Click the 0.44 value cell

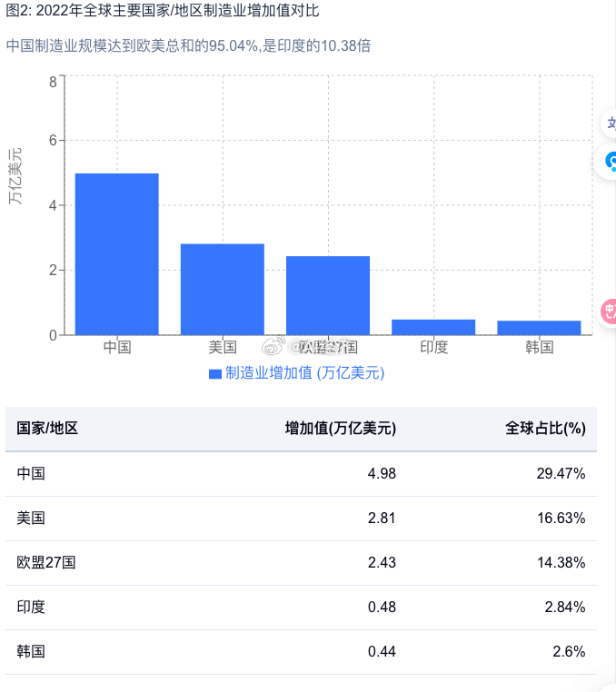(x=382, y=652)
